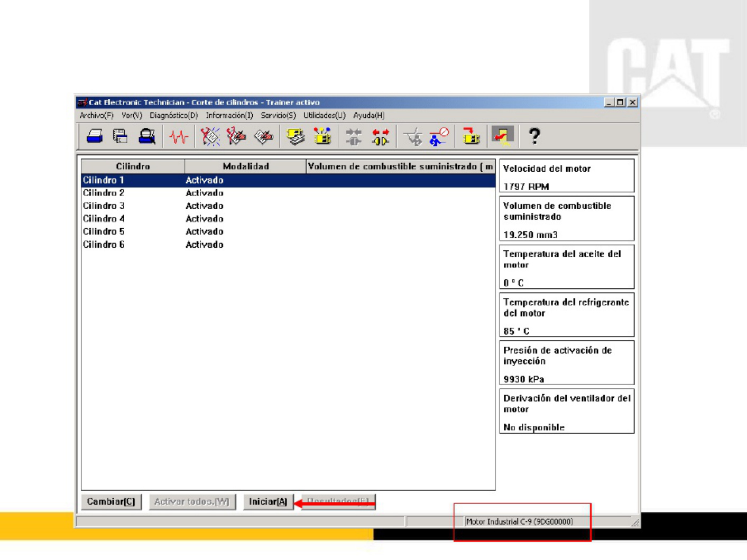Select the Cilindro 3 row
This screenshot has height=560, width=747.
pos(288,206)
